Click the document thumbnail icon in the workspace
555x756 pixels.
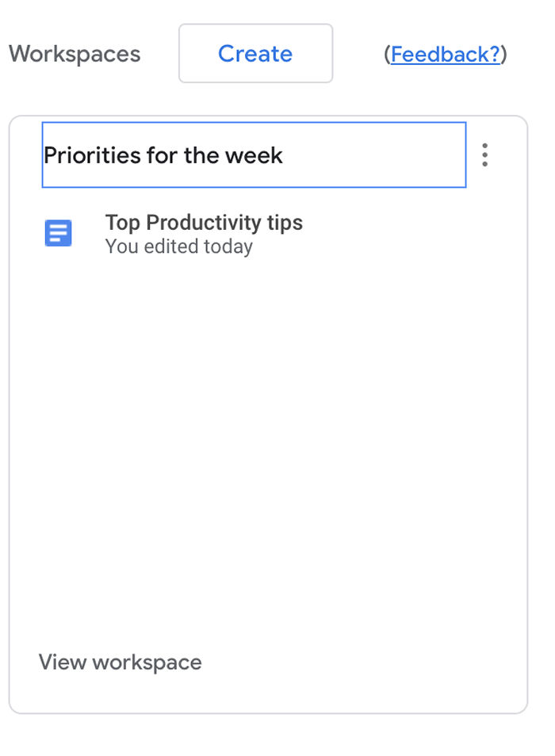(59, 233)
